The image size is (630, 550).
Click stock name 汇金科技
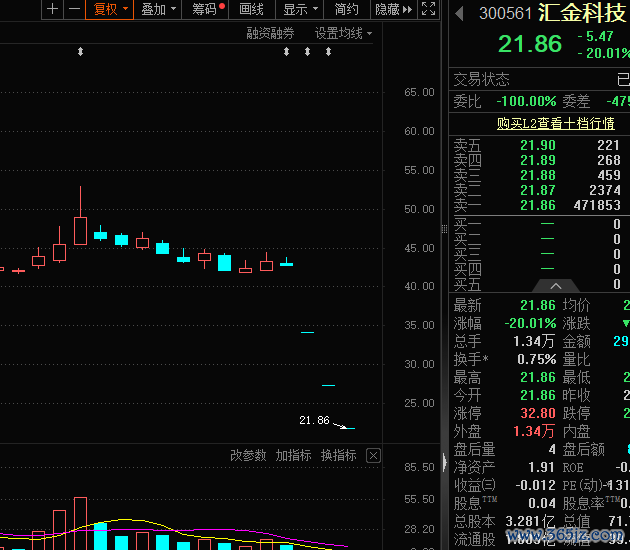pos(583,13)
